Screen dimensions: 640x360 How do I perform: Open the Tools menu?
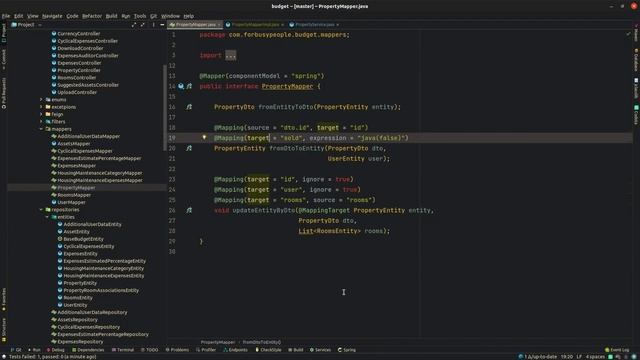tap(140, 16)
